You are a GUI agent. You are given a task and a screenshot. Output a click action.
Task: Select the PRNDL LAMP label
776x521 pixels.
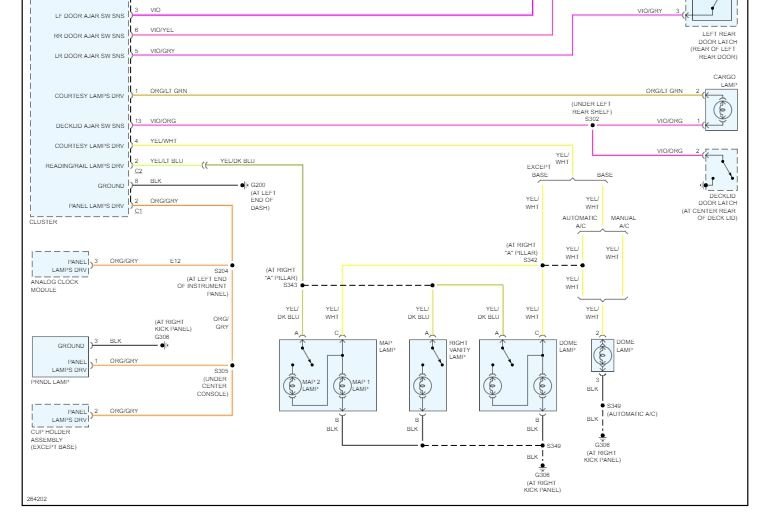(49, 382)
